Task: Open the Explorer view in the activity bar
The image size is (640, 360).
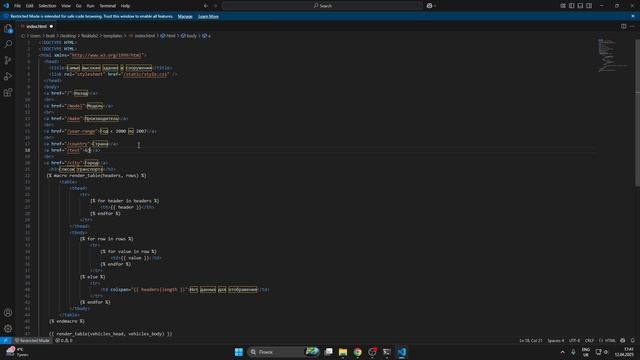Action: pyautogui.click(x=8, y=29)
